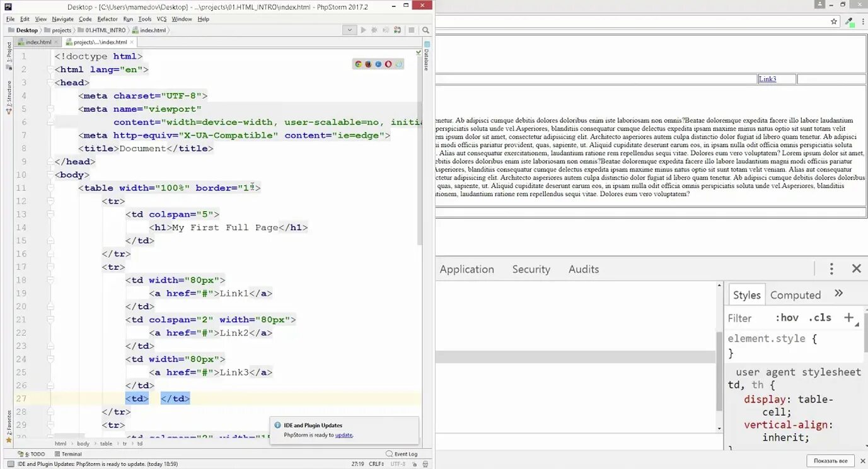
Task: Open Search Everywhere magnifier in PhpStorm
Action: [425, 30]
